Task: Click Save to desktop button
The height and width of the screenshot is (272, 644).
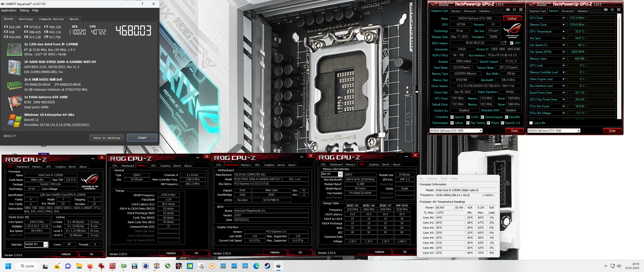Action: pyautogui.click(x=107, y=138)
